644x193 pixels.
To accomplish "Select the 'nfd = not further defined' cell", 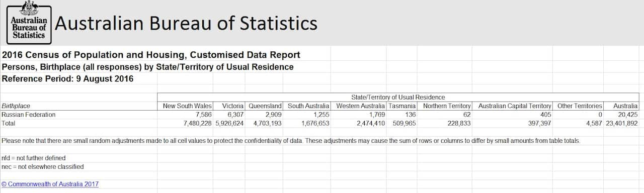I will [x=34, y=158].
